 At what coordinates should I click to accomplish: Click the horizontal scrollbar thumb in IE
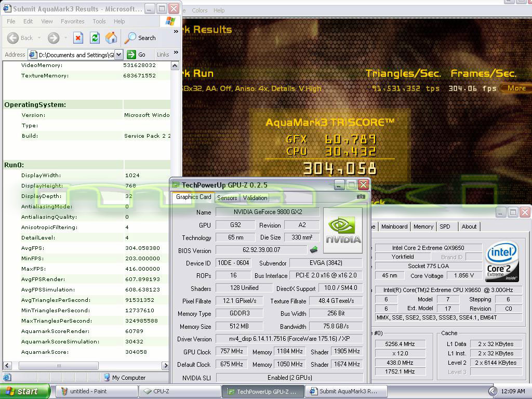(59, 365)
